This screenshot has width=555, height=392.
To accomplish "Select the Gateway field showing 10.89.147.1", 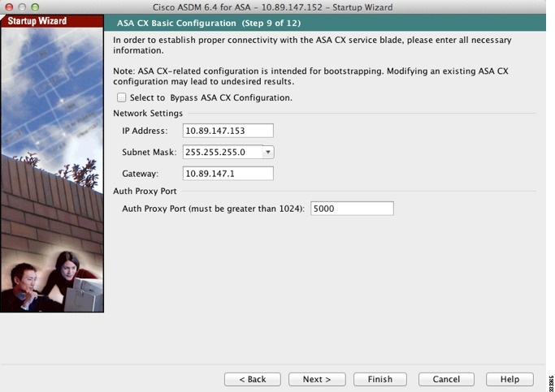I will point(228,174).
